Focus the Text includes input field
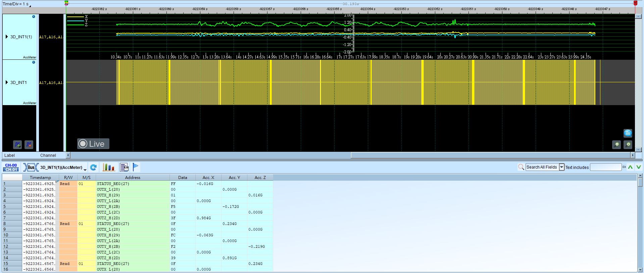The image size is (644, 273). pyautogui.click(x=606, y=167)
